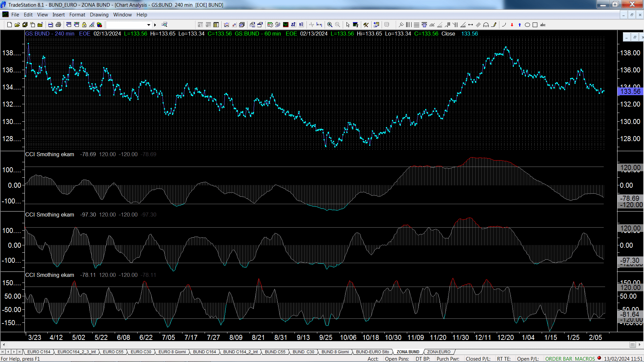Image resolution: width=644 pixels, height=362 pixels.
Task: Click the colored cubes toolbar icon
Action: [99, 25]
